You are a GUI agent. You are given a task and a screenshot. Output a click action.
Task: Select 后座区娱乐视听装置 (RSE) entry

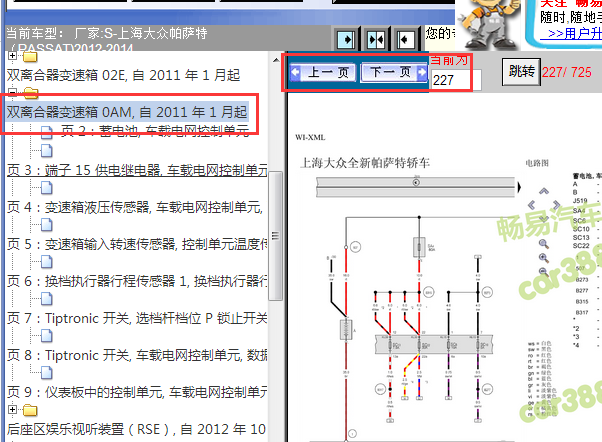tap(136, 429)
